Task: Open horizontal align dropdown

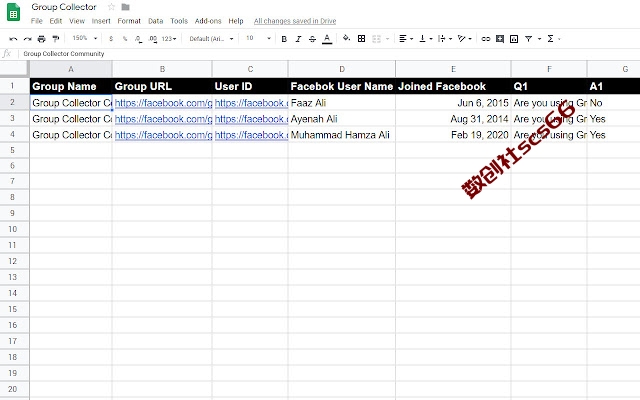Action: click(406, 39)
